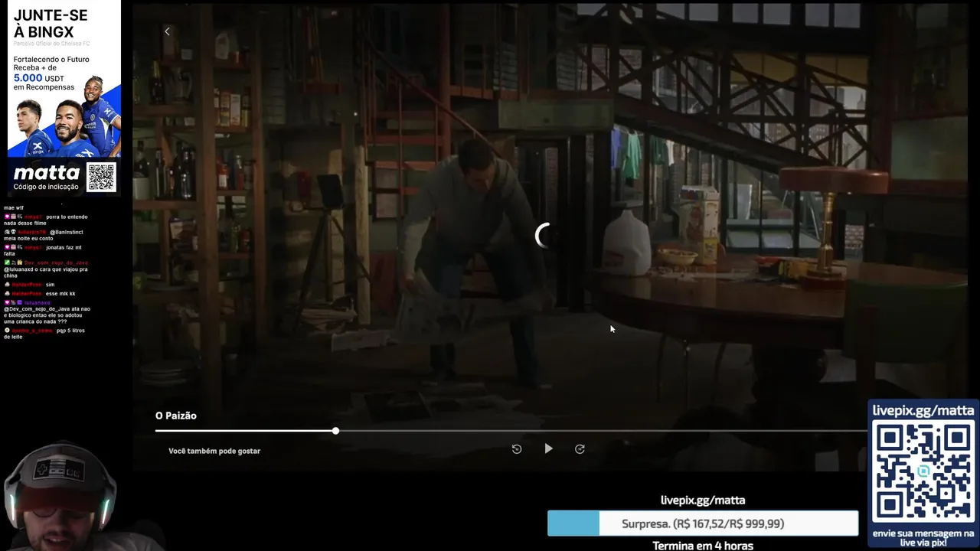Skip forward with the clockwise arrow icon
Screen dimensions: 980x551
[580, 449]
